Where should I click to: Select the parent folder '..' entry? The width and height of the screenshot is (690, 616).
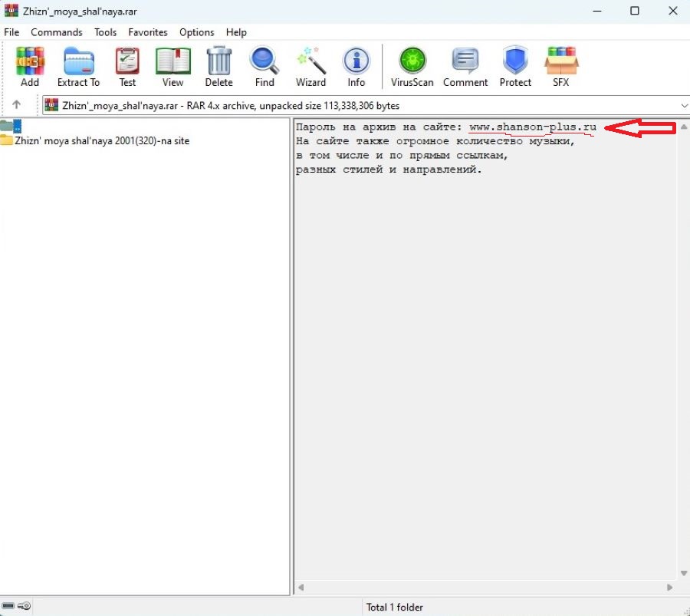[x=11, y=126]
